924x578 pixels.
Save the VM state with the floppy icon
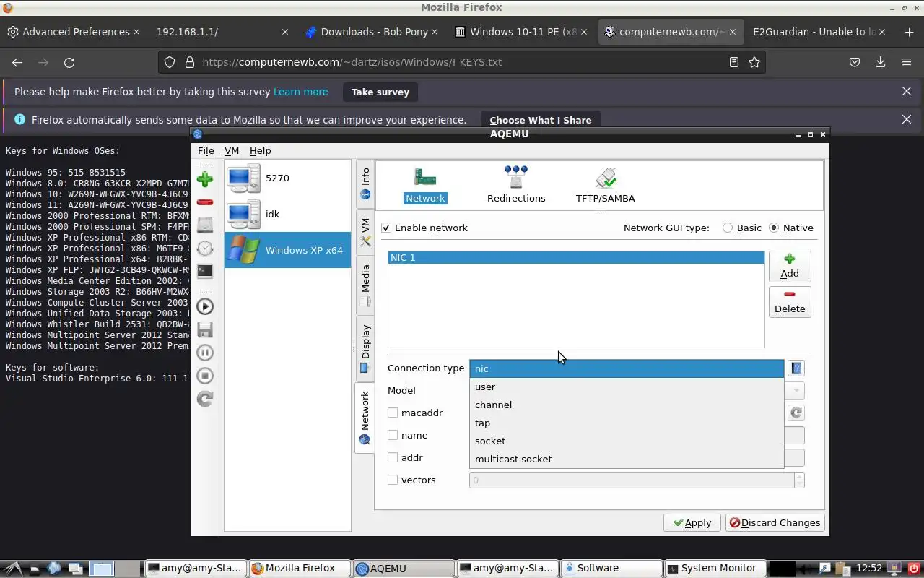coord(205,329)
